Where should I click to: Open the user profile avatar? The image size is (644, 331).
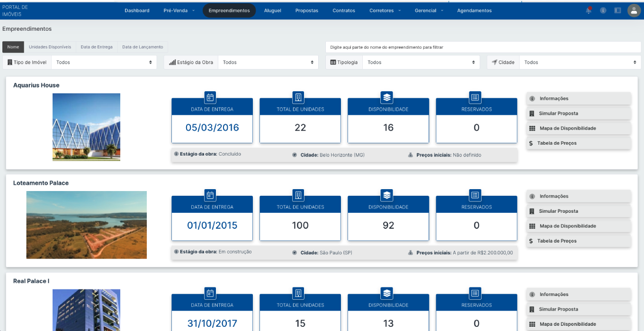(x=634, y=10)
